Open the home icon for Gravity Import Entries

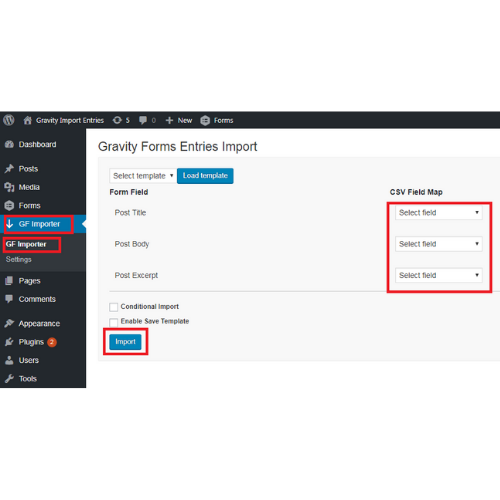coord(28,120)
